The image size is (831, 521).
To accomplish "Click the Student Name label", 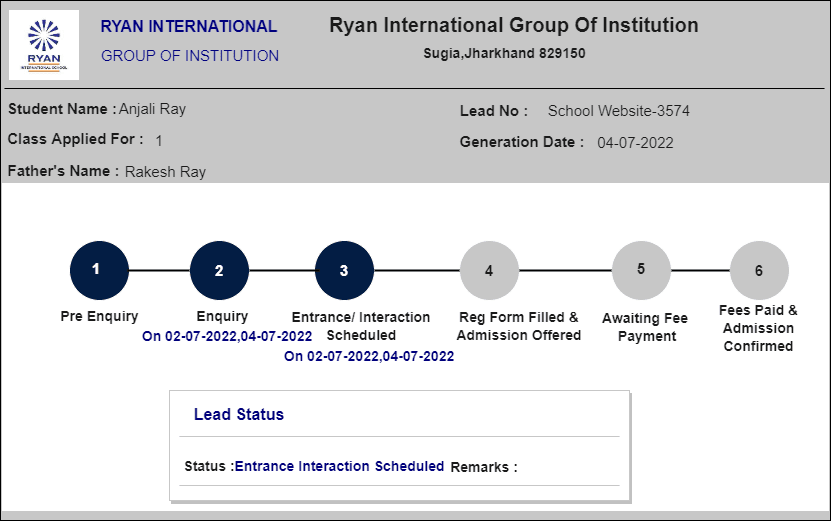I will (x=62, y=109).
